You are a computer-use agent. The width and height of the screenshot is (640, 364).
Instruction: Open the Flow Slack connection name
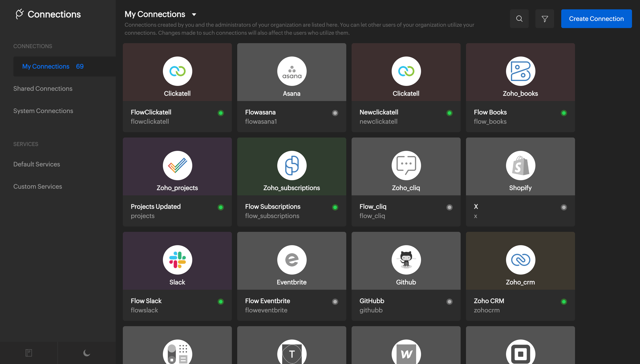tap(146, 301)
